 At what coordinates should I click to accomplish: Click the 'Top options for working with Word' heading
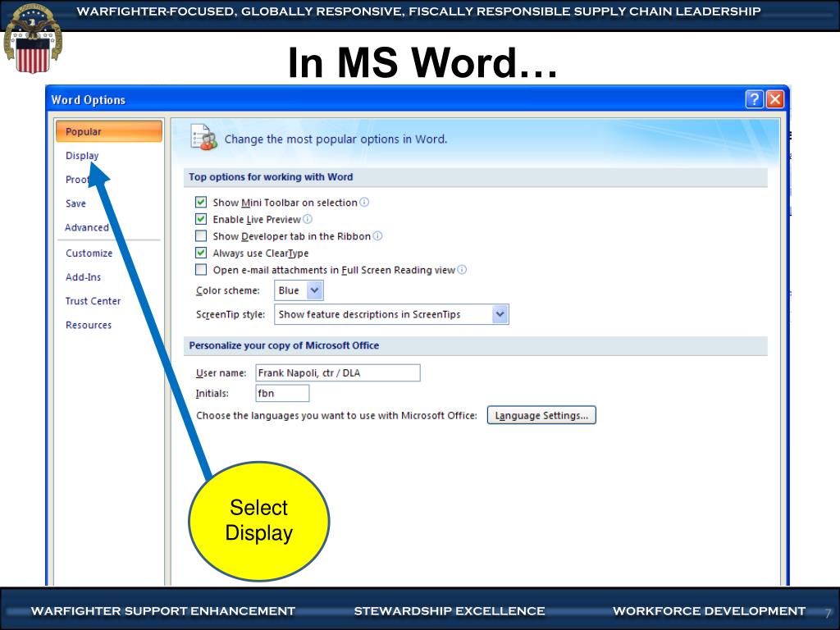coord(271,177)
